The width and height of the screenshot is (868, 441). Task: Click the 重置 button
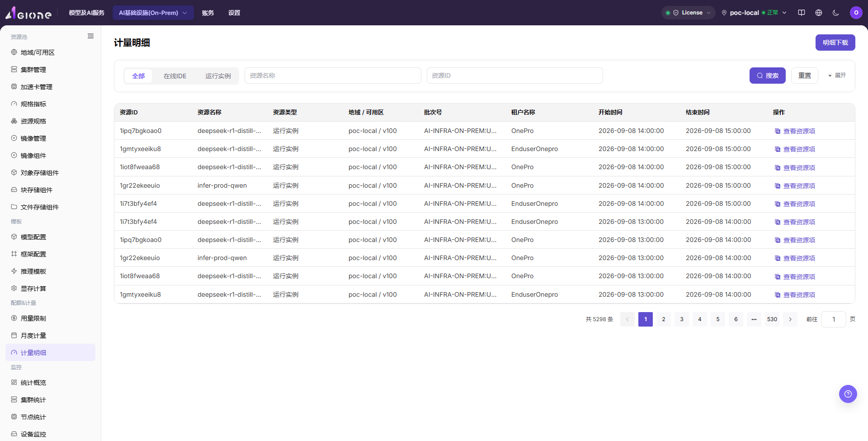805,76
